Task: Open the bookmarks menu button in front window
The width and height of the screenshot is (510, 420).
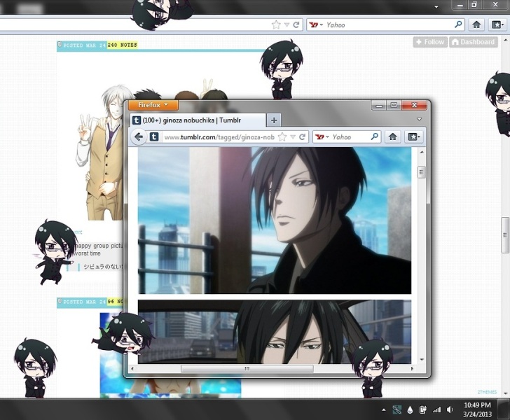Action: click(x=414, y=137)
